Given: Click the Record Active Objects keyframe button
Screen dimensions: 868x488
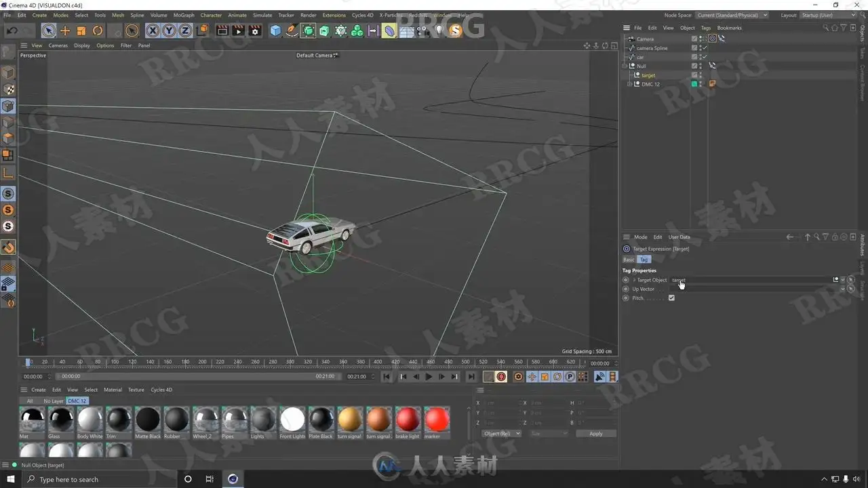Looking at the screenshot, I should [489, 377].
